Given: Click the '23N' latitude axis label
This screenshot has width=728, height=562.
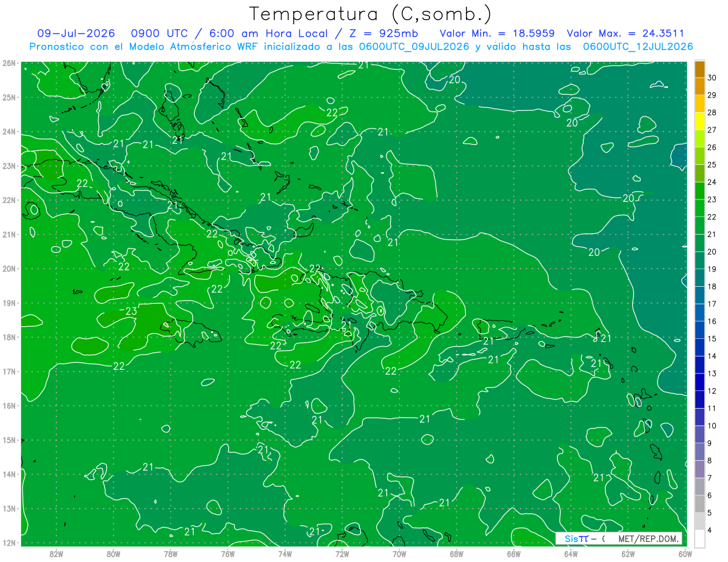Looking at the screenshot, I should pos(8,166).
